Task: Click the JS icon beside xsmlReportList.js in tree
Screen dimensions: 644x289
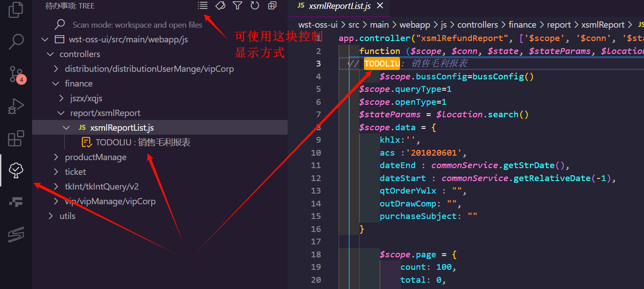Action: [82, 128]
